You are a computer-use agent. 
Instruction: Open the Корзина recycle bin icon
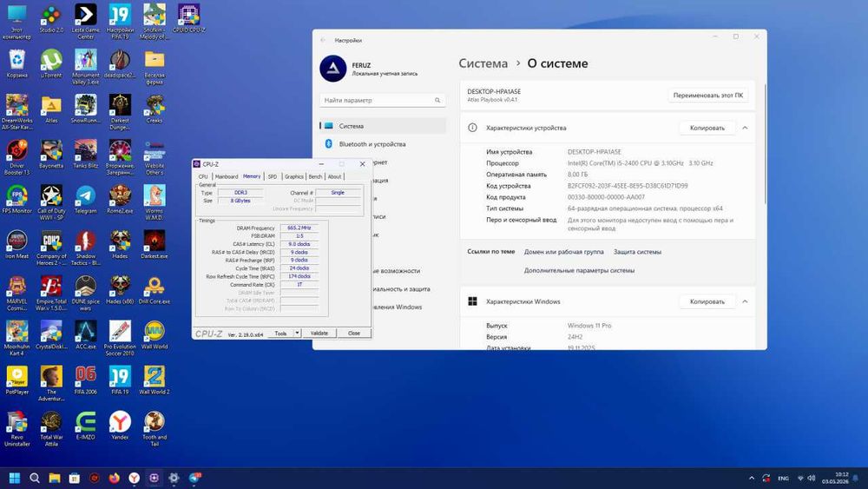point(17,64)
